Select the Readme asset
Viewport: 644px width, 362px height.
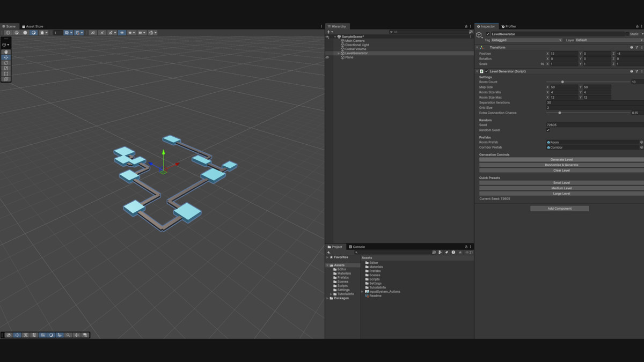point(374,295)
